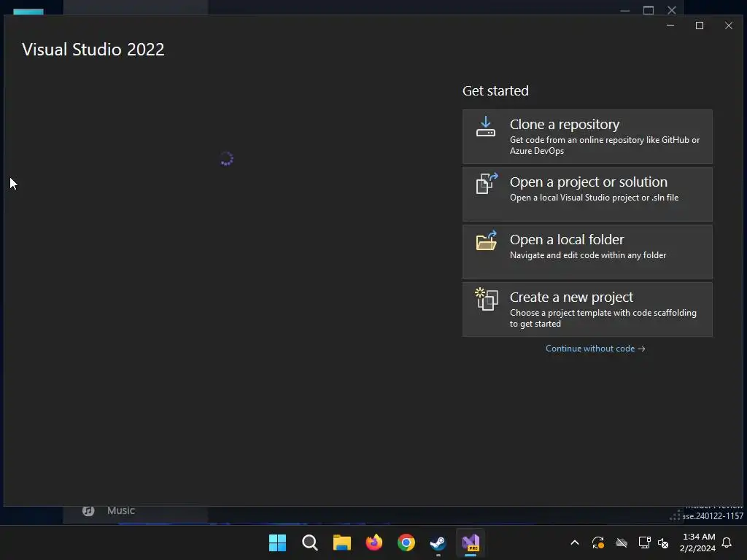Viewport: 747px width, 560px height.
Task: Maximize the Visual Studio 2022 window
Action: (x=700, y=26)
